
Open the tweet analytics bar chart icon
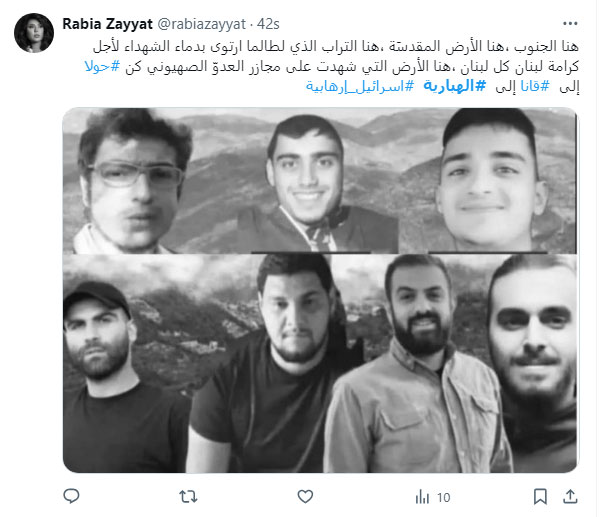click(x=422, y=497)
